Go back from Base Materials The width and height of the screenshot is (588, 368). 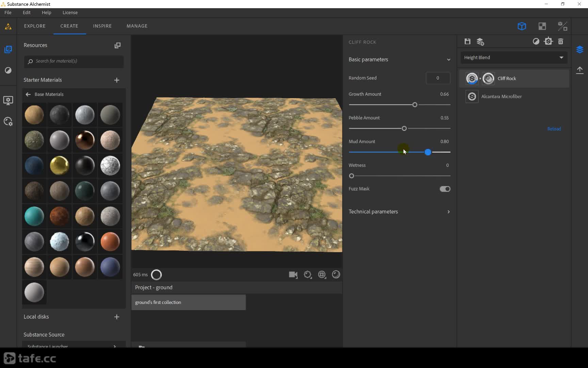coord(28,94)
